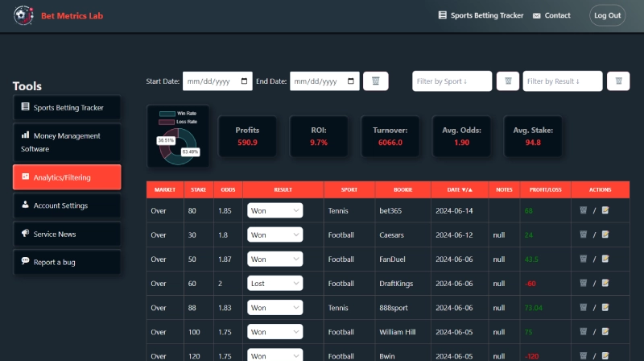Click the Bet Metrics Lab logo icon
The height and width of the screenshot is (361, 644).
click(x=23, y=15)
